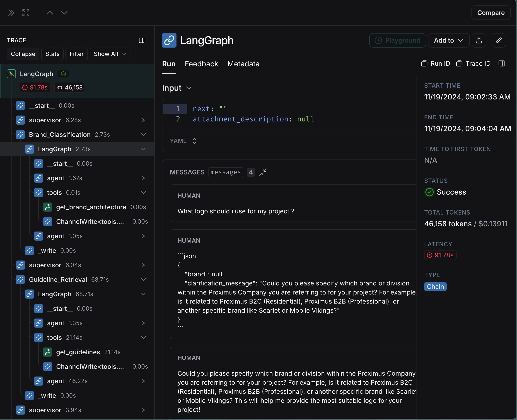Open the Show All dropdown
Image resolution: width=517 pixels, height=420 pixels.
(x=110, y=54)
